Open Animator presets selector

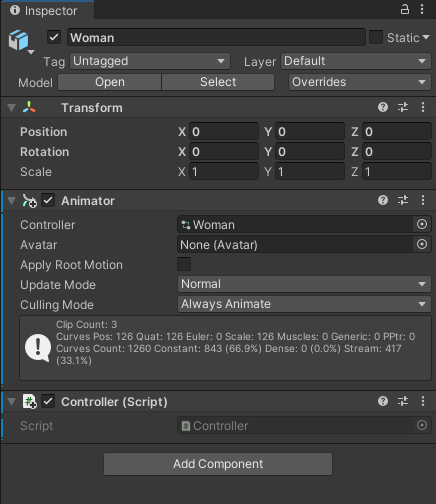[403, 200]
